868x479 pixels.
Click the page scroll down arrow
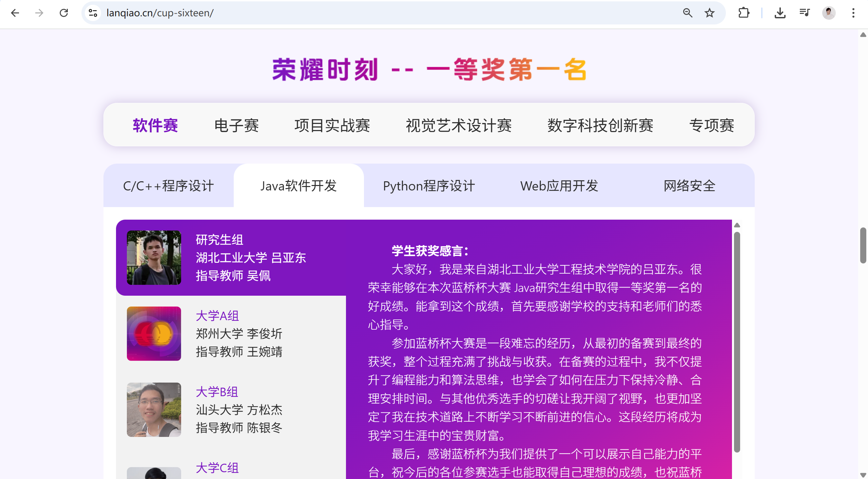863,475
